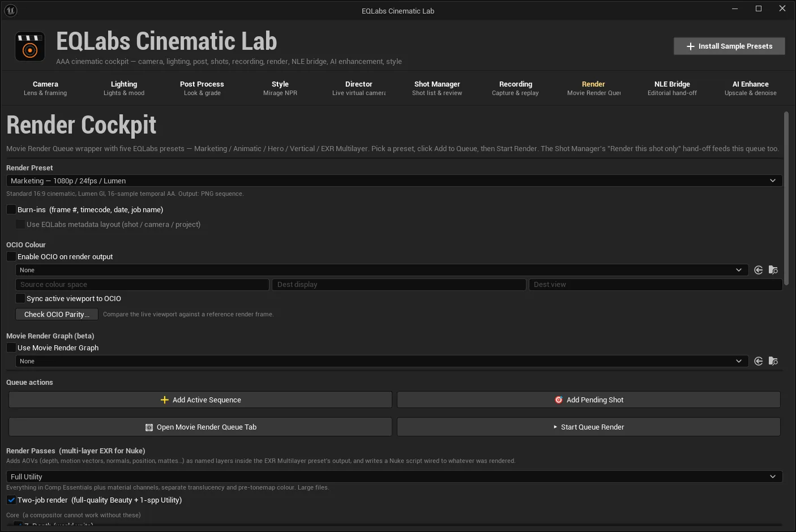Click the plus icon on Install Sample Presets

691,46
